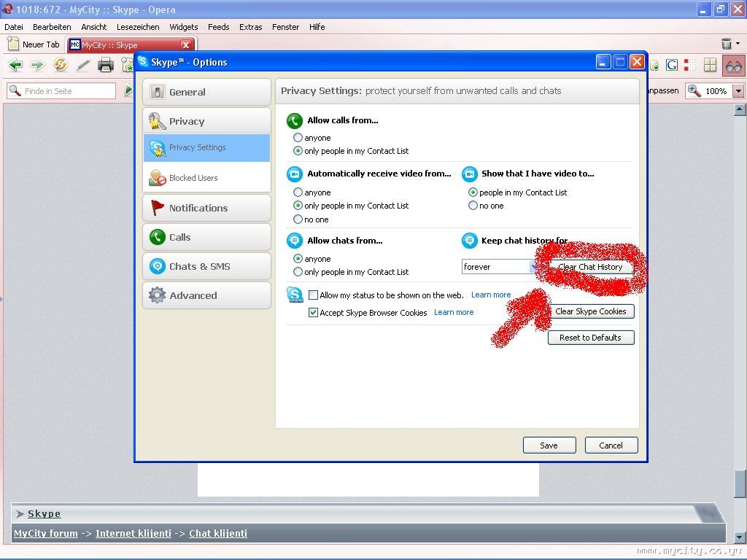This screenshot has width=747, height=560.
Task: Print the page using the printer icon
Action: click(x=105, y=65)
